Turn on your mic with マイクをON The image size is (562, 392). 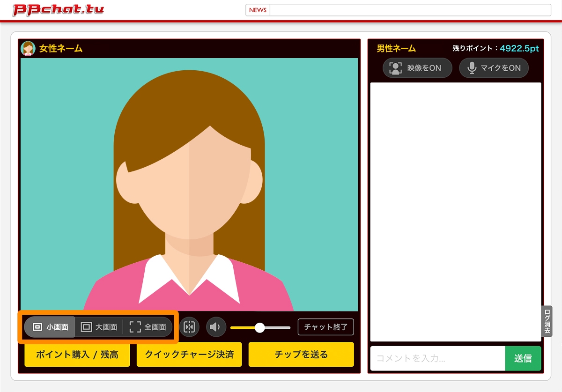[494, 68]
